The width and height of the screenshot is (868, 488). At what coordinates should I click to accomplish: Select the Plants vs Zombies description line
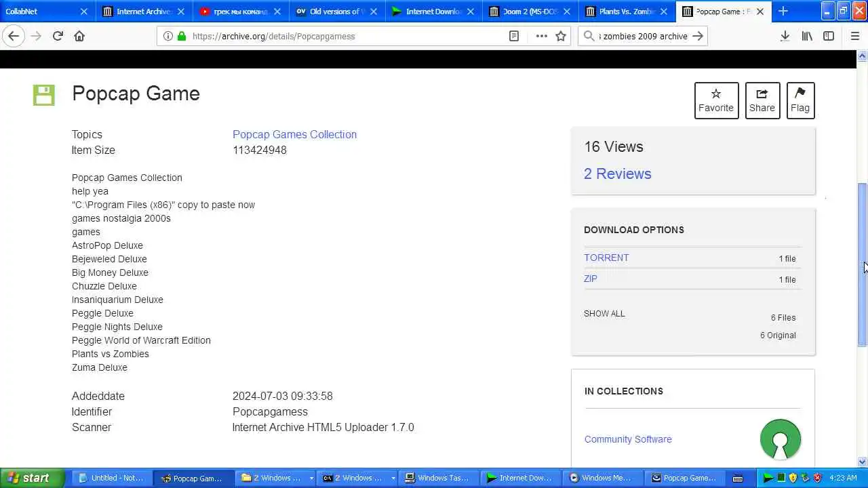pos(111,354)
